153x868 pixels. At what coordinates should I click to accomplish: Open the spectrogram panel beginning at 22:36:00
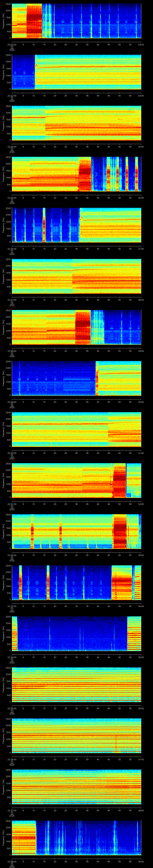click(76, 736)
